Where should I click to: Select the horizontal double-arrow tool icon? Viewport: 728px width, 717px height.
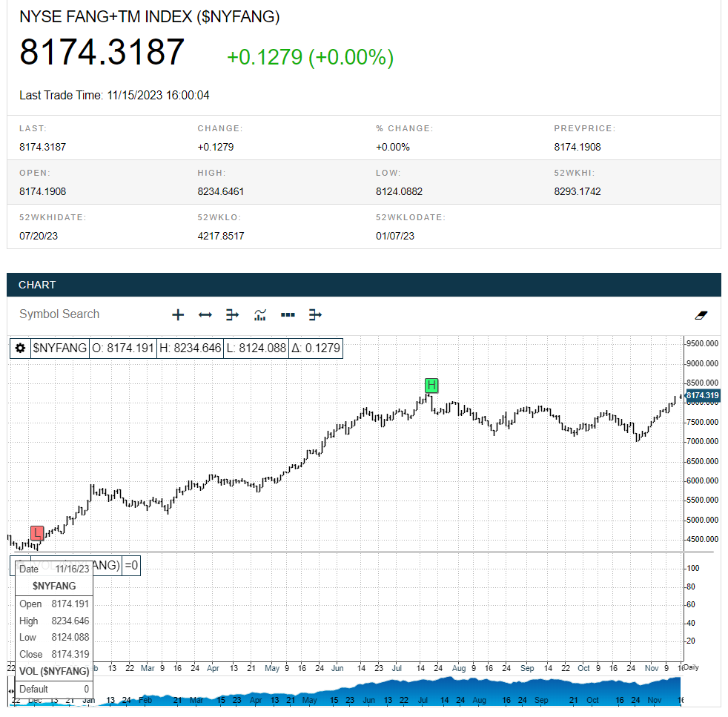[x=205, y=315]
